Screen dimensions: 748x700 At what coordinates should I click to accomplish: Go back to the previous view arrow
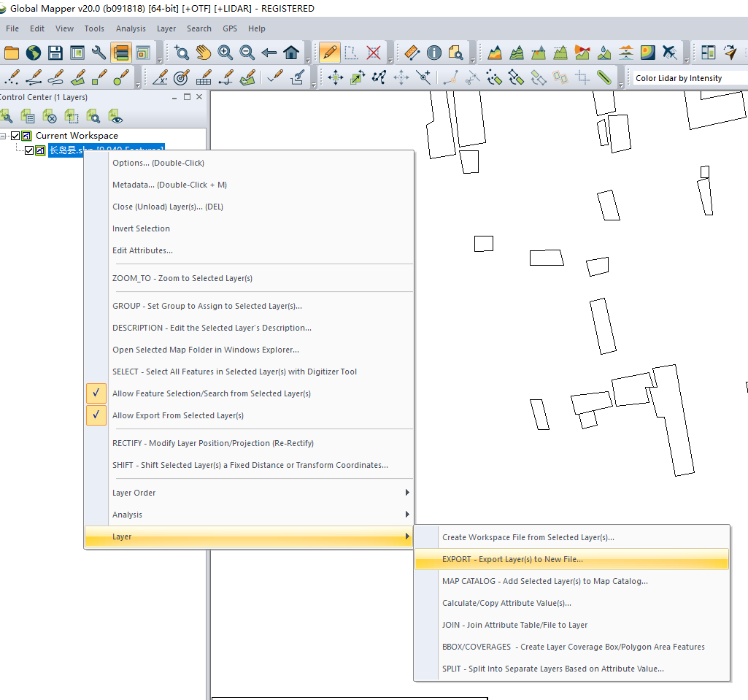[269, 53]
